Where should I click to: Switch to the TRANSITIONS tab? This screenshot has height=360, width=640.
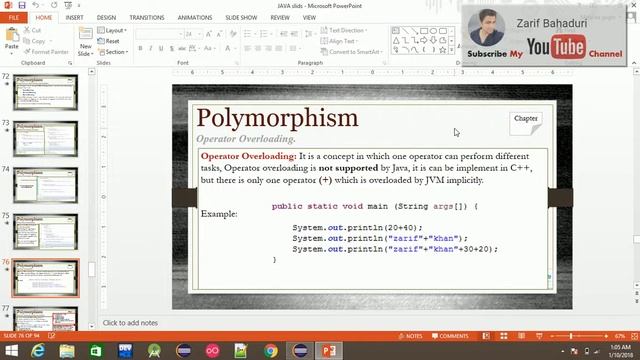147,18
